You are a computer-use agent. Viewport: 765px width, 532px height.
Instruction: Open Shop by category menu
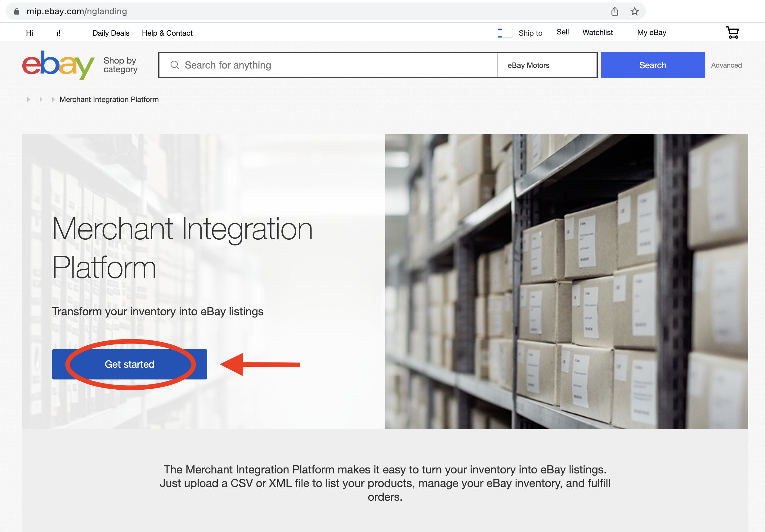tap(120, 65)
